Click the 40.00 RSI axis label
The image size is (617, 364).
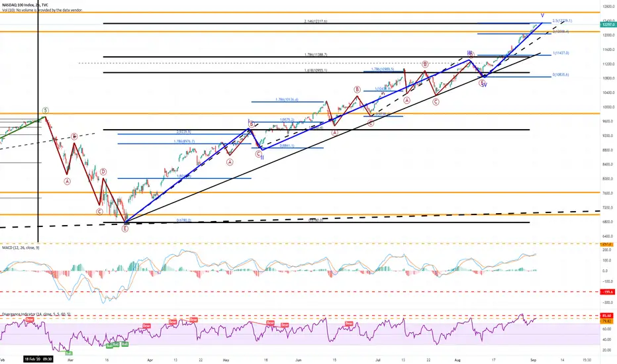(x=606, y=340)
